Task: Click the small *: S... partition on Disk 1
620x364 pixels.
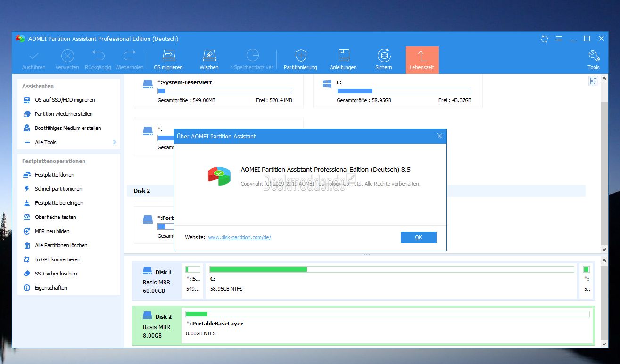Action: (x=193, y=281)
